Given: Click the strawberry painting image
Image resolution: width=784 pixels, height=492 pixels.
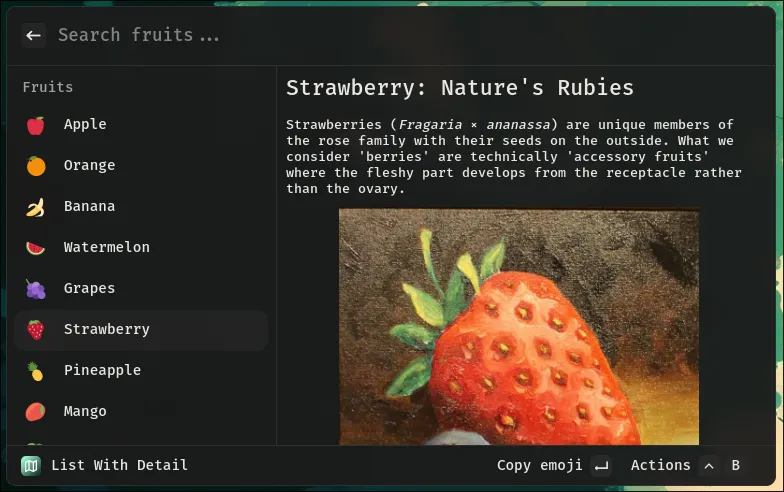Looking at the screenshot, I should pos(519,326).
